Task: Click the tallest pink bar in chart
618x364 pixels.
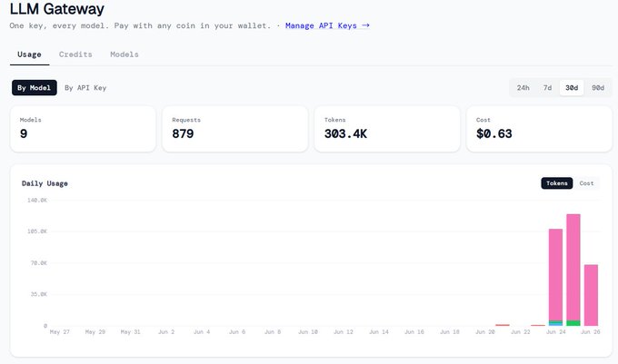Action: [573, 267]
